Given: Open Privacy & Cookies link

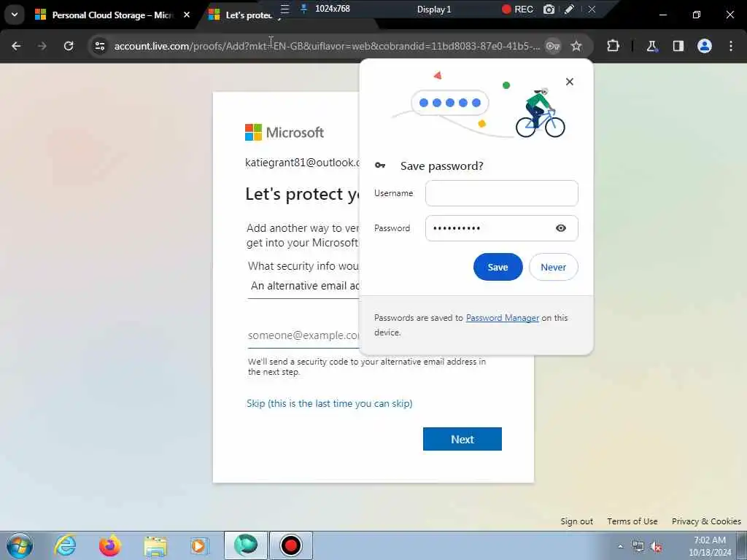Looking at the screenshot, I should (x=706, y=521).
